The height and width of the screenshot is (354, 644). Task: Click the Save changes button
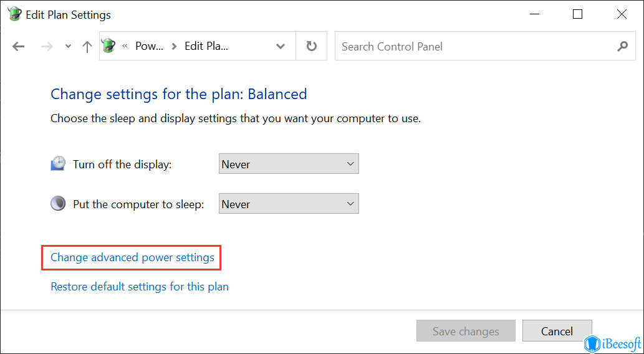point(466,331)
